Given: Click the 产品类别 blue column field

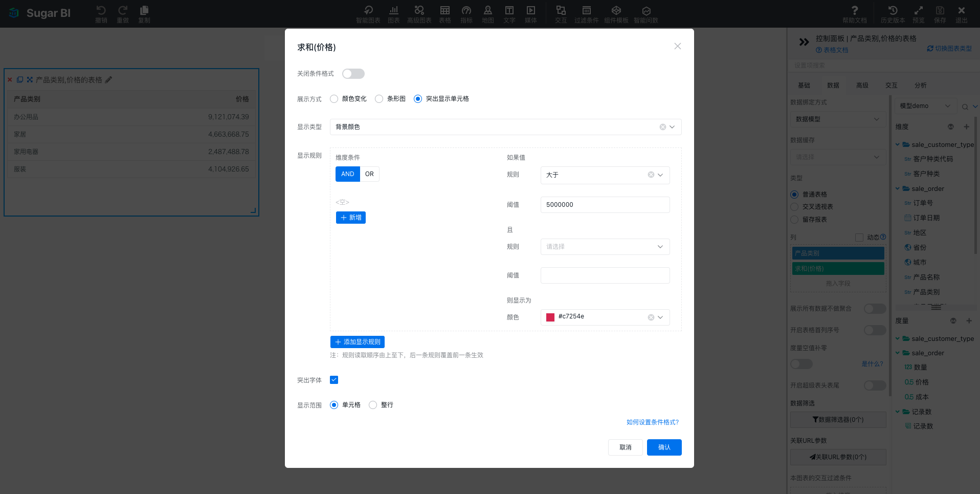Looking at the screenshot, I should pyautogui.click(x=838, y=253).
